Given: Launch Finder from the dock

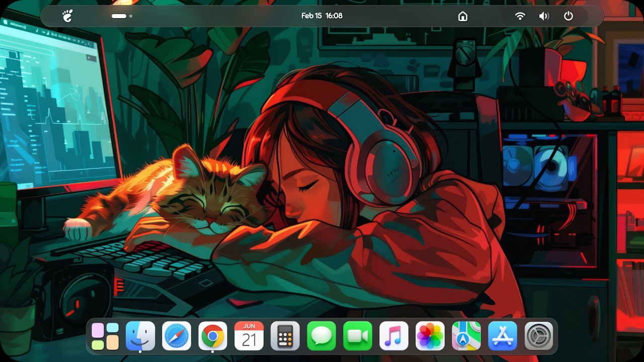Looking at the screenshot, I should [x=140, y=336].
